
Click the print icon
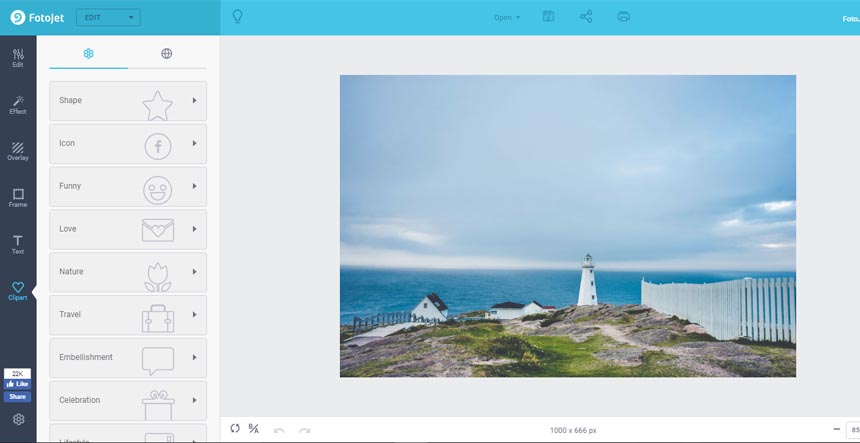tap(624, 16)
